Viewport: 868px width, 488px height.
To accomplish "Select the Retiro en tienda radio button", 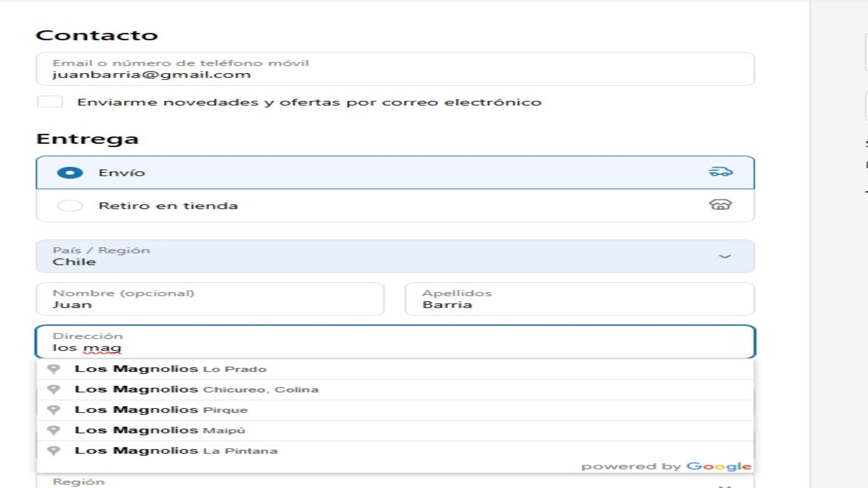I will 71,206.
